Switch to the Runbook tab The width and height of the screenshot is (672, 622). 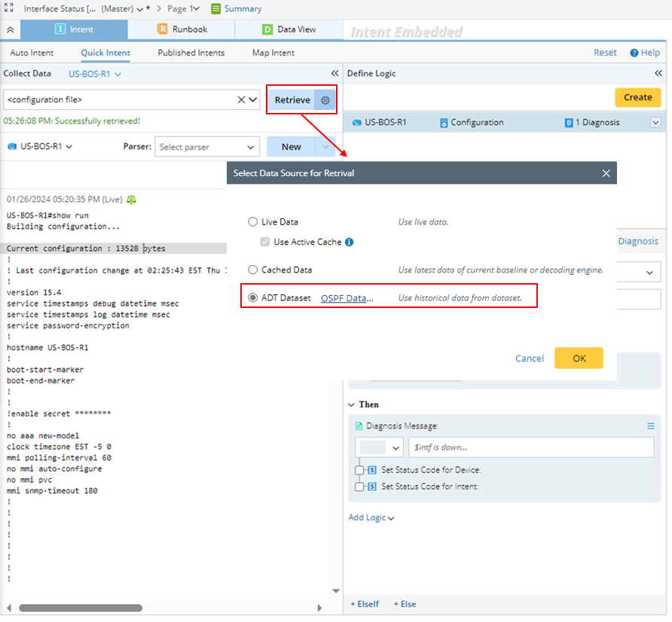pyautogui.click(x=181, y=29)
